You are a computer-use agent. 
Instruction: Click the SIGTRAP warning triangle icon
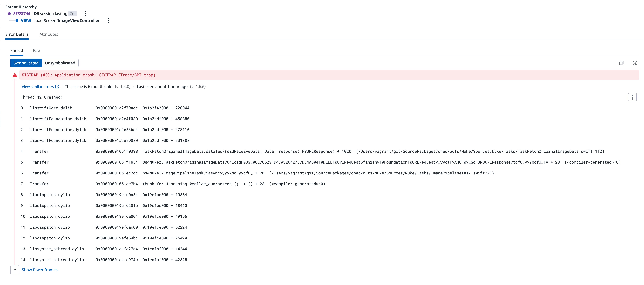coord(15,75)
